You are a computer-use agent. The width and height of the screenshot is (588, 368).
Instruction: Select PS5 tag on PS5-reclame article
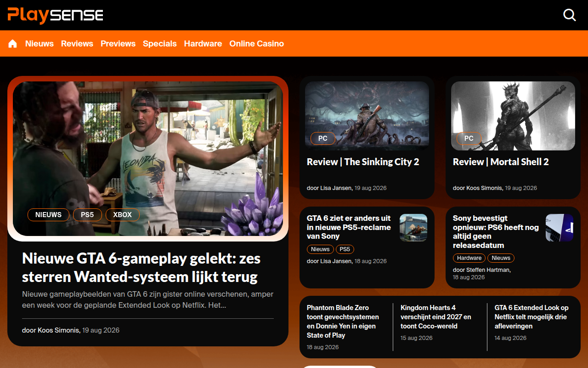pyautogui.click(x=345, y=249)
